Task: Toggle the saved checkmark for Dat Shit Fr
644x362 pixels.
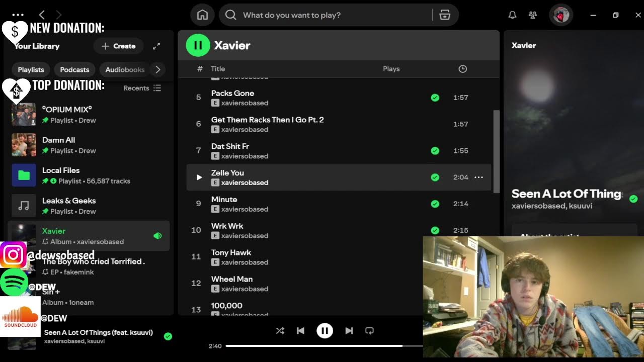Action: [435, 150]
